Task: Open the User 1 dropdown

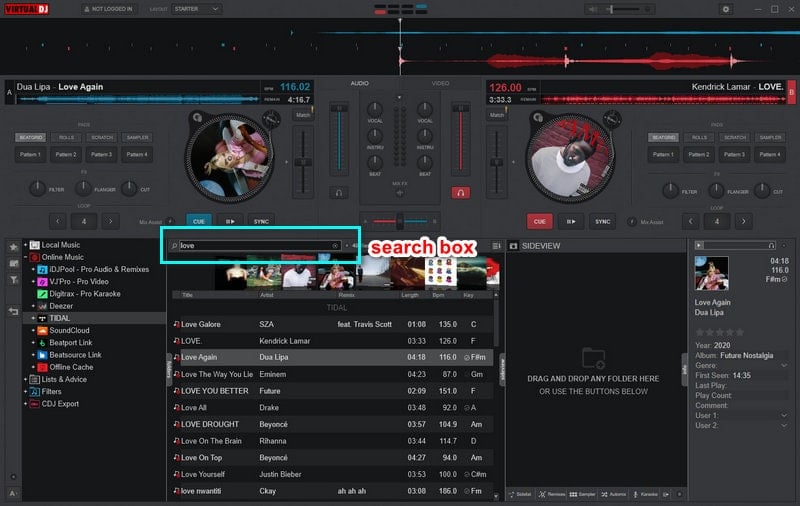Action: pos(784,416)
